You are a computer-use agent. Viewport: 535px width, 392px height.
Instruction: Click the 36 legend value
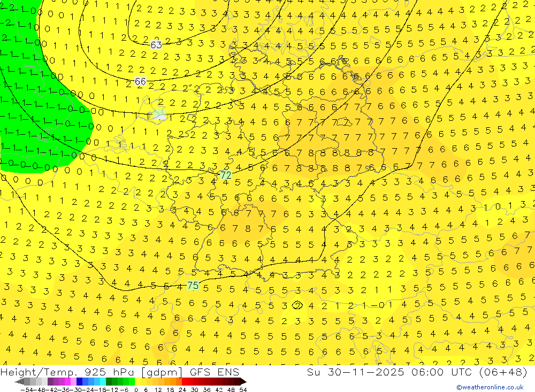tap(207, 390)
